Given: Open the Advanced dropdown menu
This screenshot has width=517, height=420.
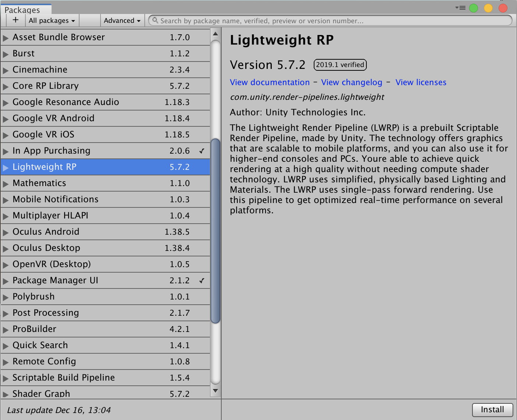Looking at the screenshot, I should coord(122,21).
